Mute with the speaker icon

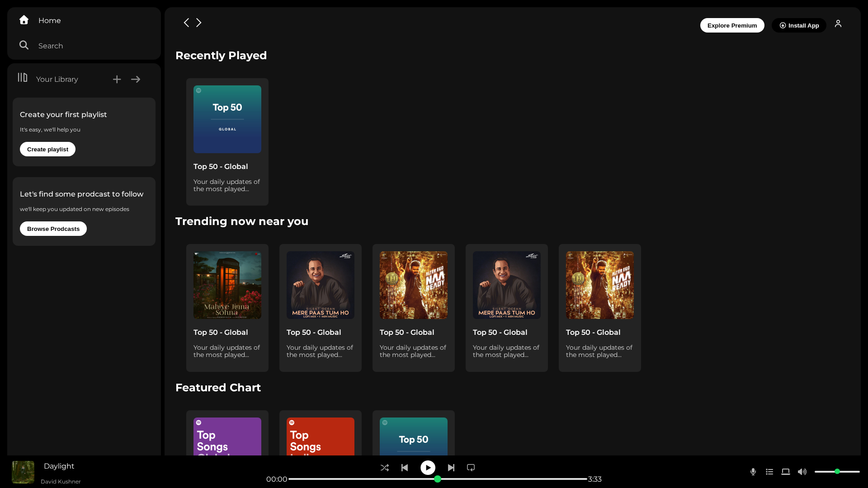[802, 472]
